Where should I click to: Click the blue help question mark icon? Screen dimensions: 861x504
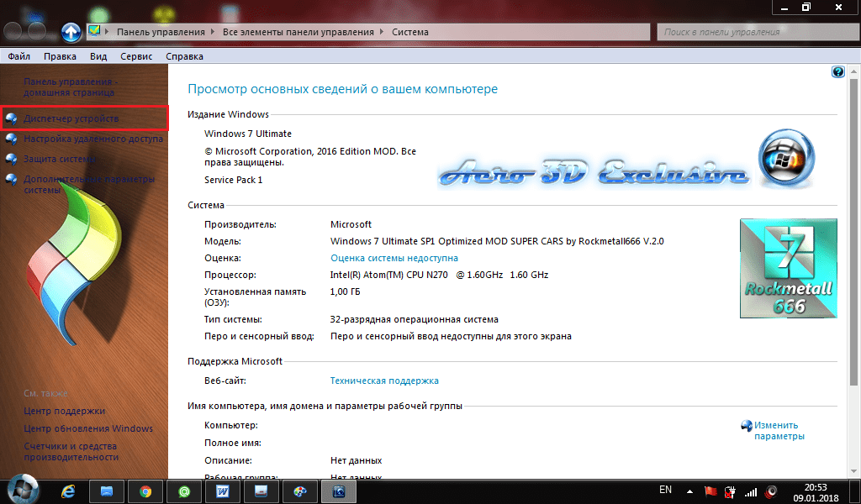[x=837, y=72]
